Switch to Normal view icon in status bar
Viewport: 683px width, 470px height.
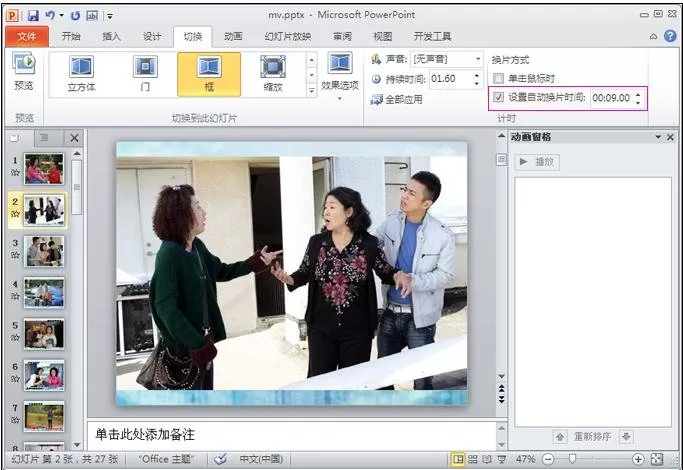coord(458,459)
